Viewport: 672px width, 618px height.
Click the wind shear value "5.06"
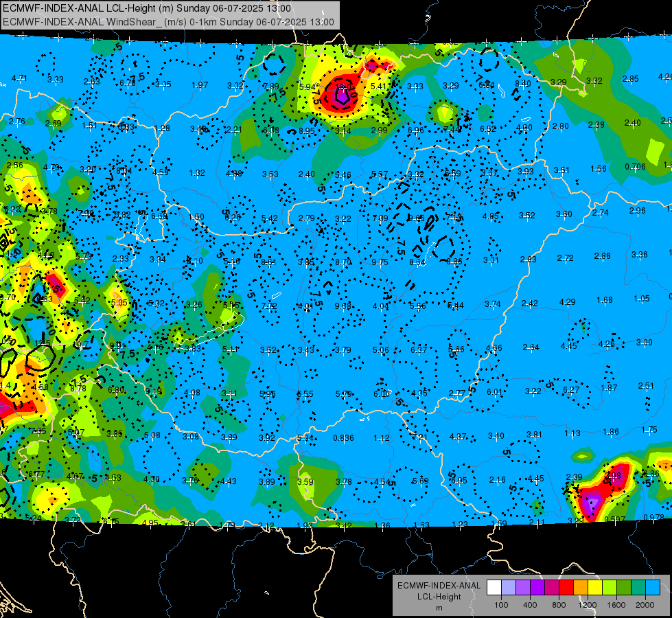coord(380,350)
